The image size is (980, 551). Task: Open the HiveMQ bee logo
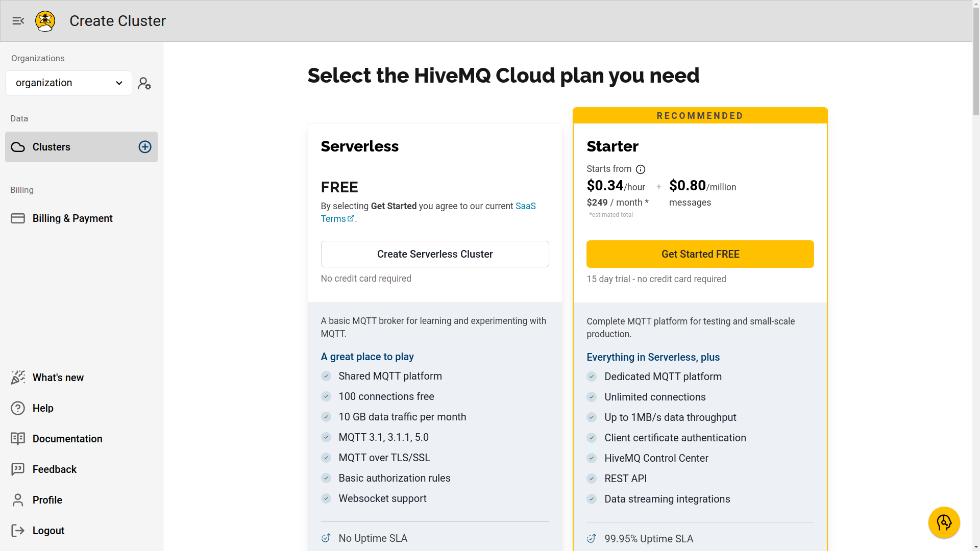(44, 21)
